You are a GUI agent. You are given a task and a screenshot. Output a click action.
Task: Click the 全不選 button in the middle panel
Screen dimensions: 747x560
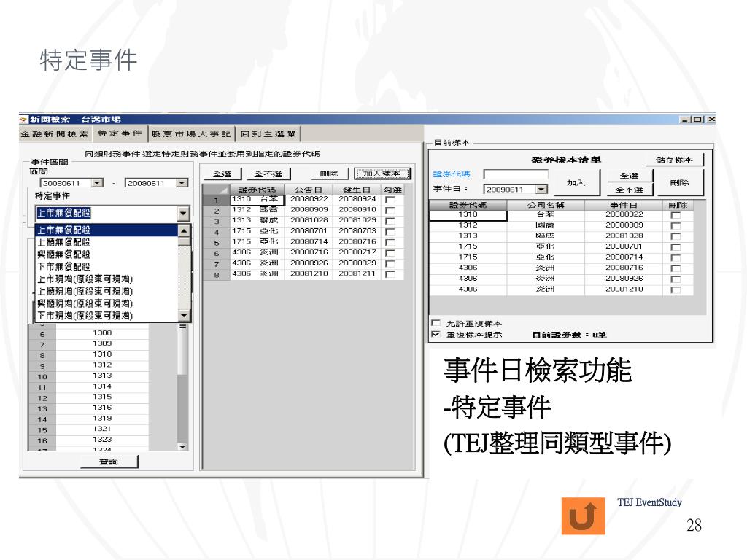tap(268, 174)
